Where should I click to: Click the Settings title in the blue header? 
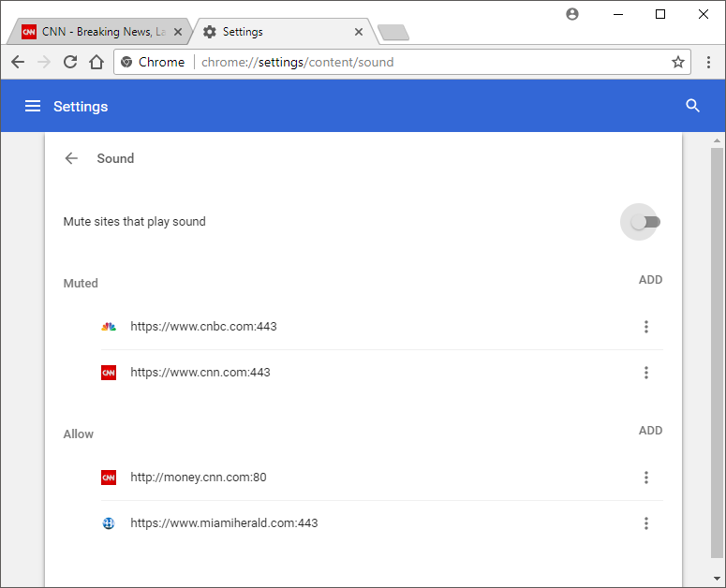click(81, 107)
